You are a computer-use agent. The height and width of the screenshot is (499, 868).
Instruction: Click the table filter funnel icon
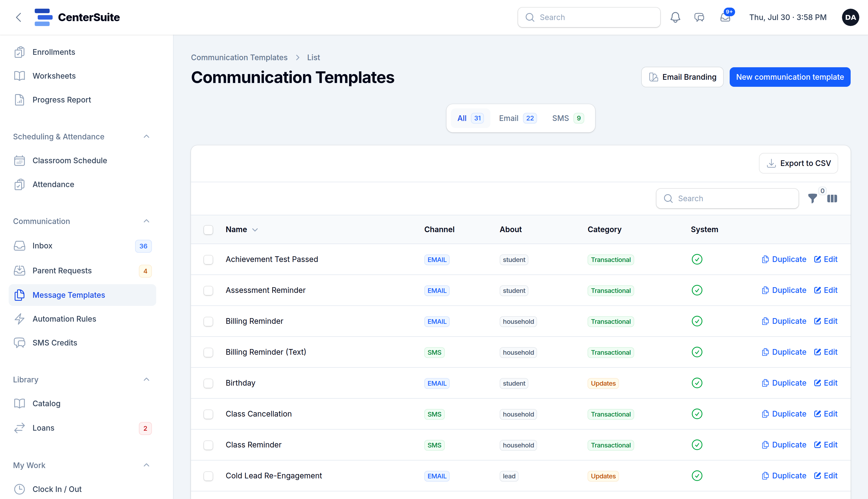click(x=812, y=199)
